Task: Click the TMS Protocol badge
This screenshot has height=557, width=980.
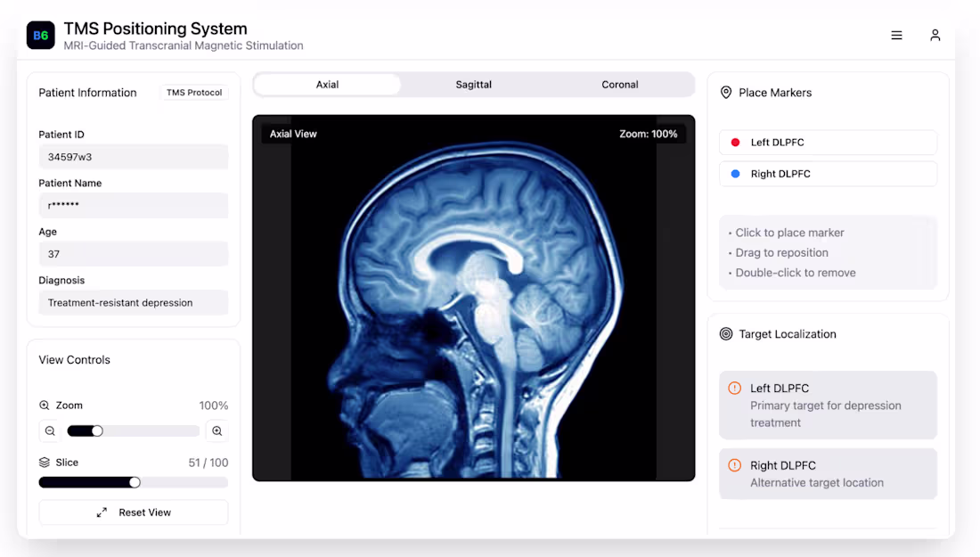Action: (194, 92)
